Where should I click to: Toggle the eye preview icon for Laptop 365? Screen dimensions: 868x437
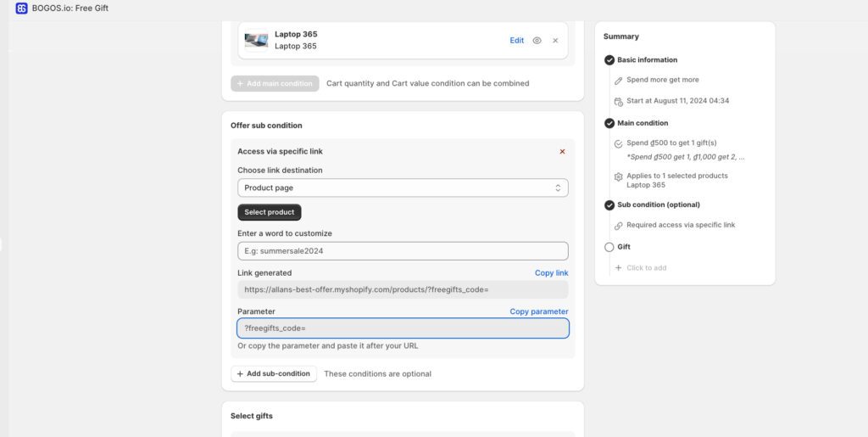(x=537, y=41)
